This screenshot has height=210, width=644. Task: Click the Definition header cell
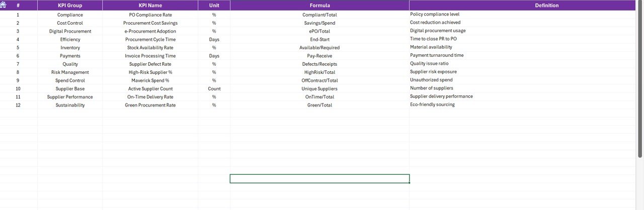pyautogui.click(x=546, y=6)
